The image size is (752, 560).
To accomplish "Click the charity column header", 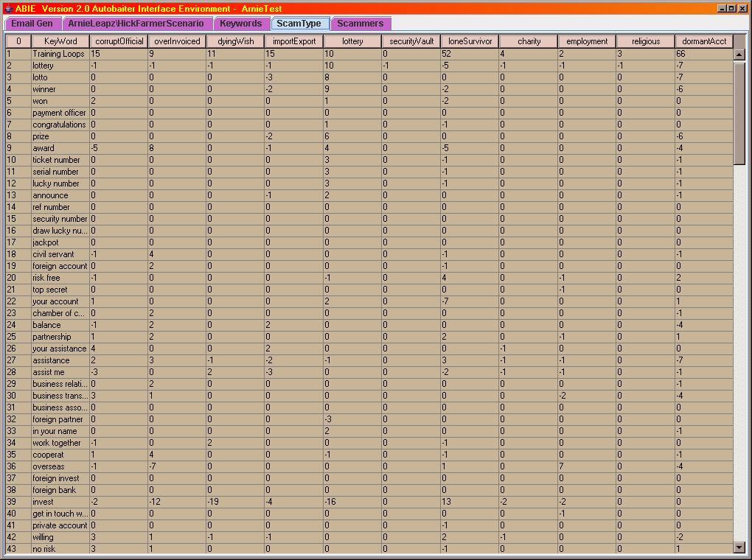I will point(529,41).
